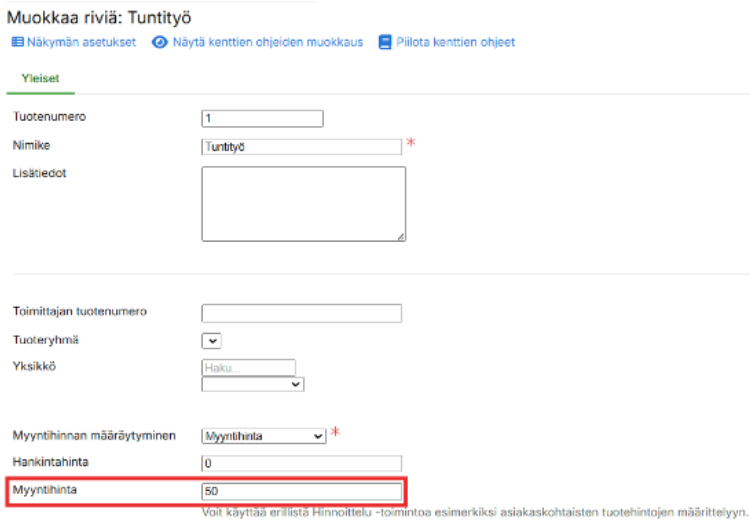Click the Toimittajan tuotenumero input field
Image resolution: width=750 pixels, height=526 pixels.
click(x=301, y=313)
